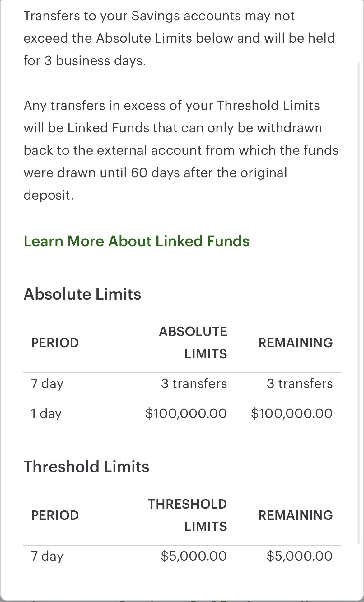This screenshot has width=364, height=602.
Task: Click the 7 day period in Absolute Limits table
Action: [47, 384]
